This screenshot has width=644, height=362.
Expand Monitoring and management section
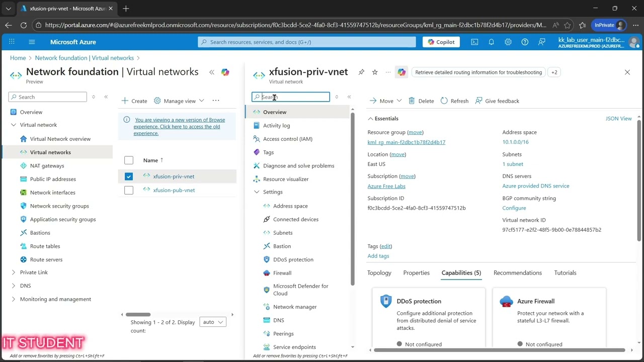click(14, 299)
